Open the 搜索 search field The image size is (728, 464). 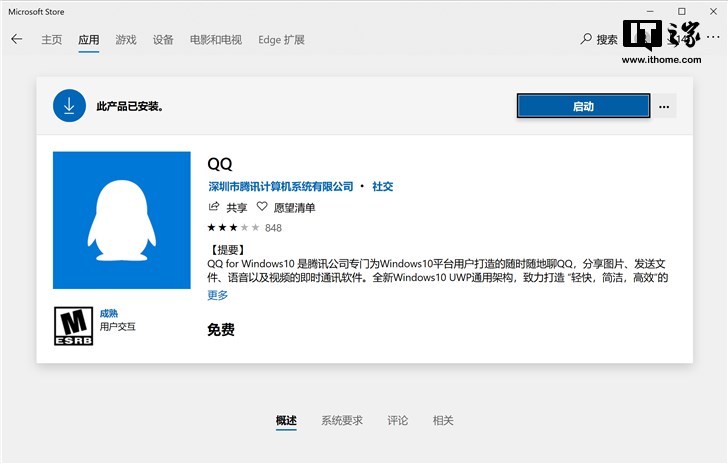click(x=607, y=39)
